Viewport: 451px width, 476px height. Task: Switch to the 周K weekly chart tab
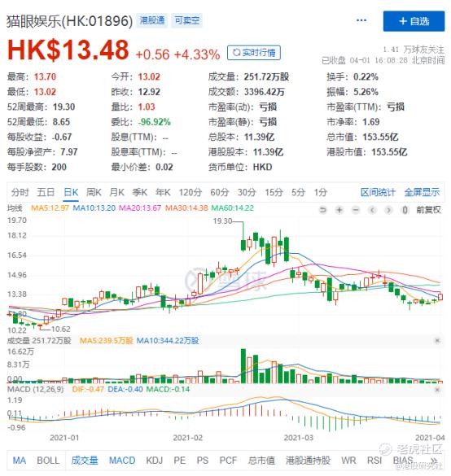94,192
